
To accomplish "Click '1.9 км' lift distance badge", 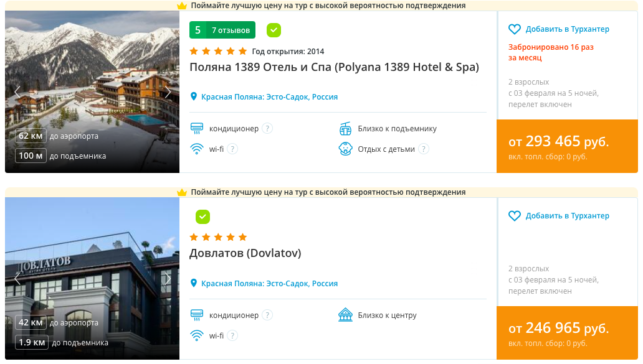I will pos(32,342).
